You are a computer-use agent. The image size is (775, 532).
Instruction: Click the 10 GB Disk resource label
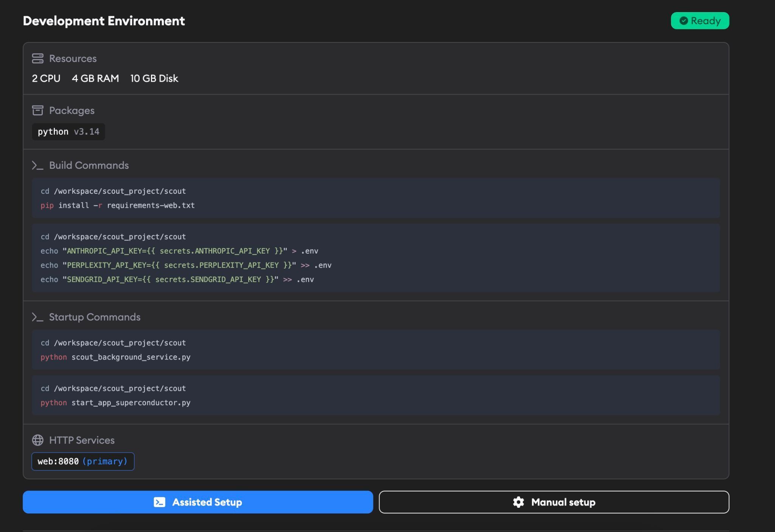coord(154,78)
